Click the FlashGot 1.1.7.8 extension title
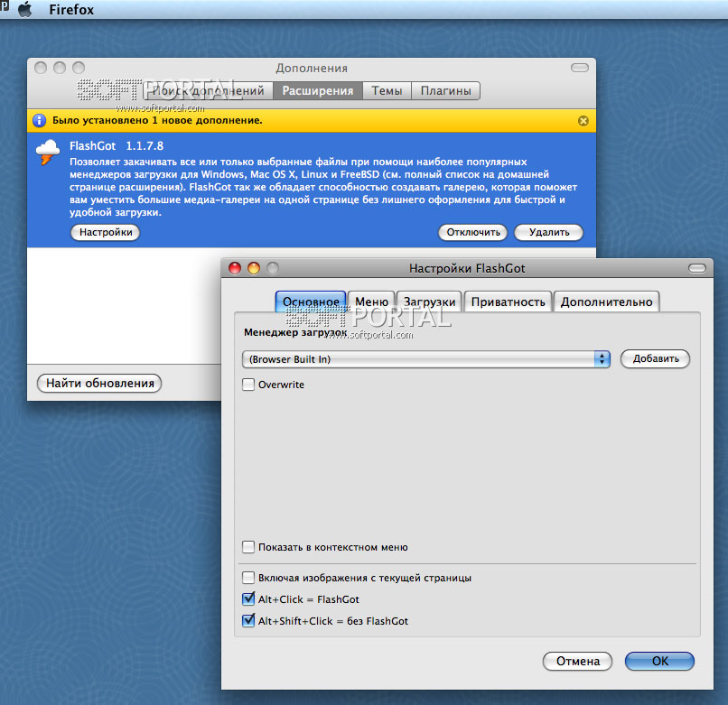Viewport: 728px width, 705px height. pyautogui.click(x=117, y=145)
